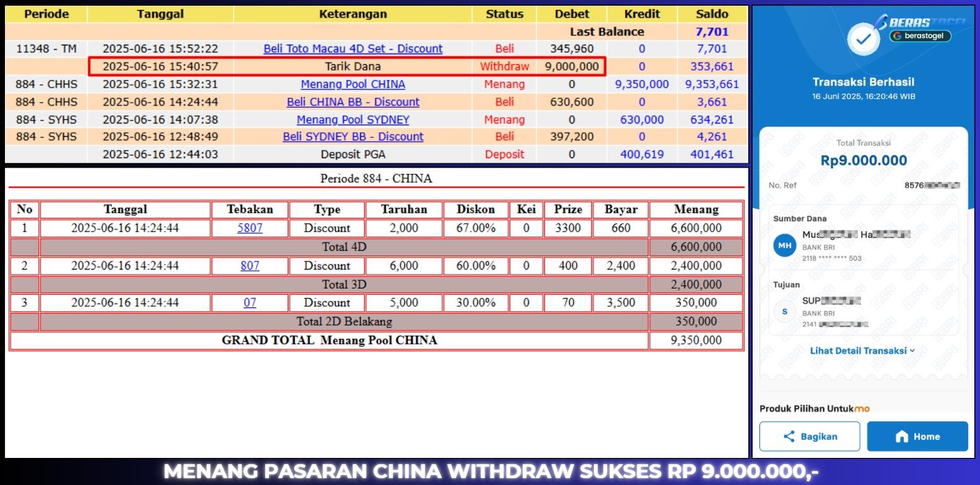Viewport: 980px width, 485px height.
Task: Click the Tarik Dana description cell
Action: pos(353,66)
